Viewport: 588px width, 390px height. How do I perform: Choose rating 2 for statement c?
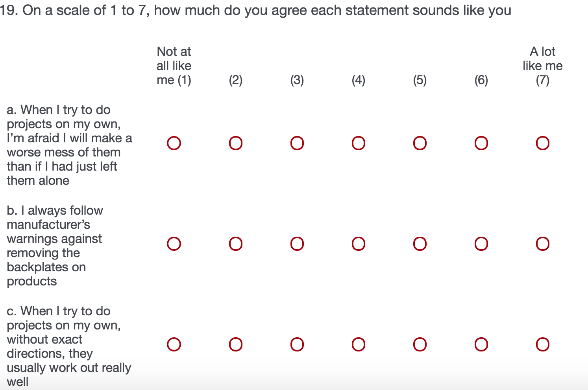point(236,344)
